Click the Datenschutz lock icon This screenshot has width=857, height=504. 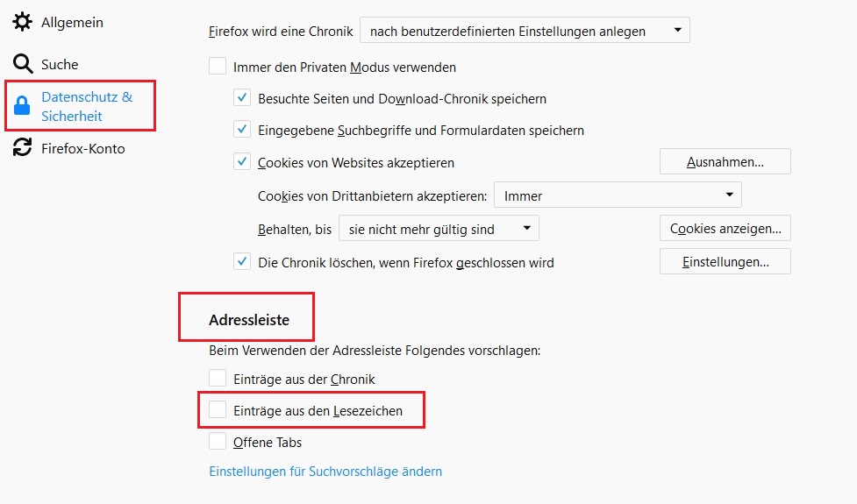(22, 107)
